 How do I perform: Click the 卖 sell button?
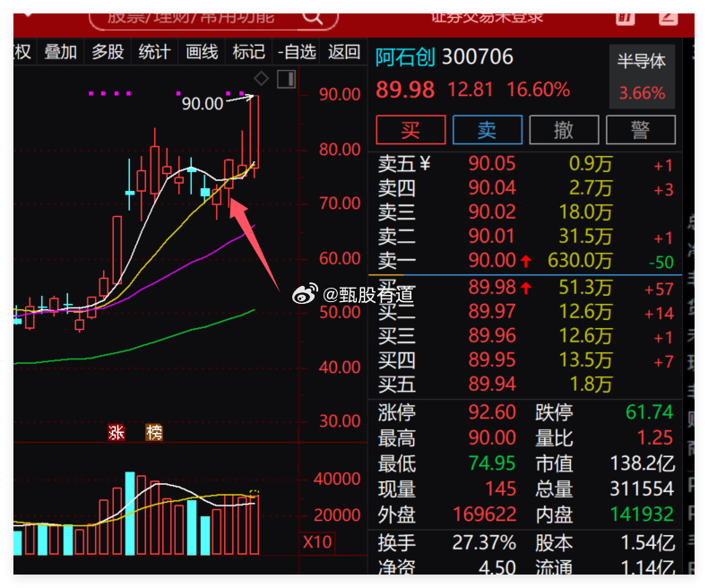(x=488, y=130)
